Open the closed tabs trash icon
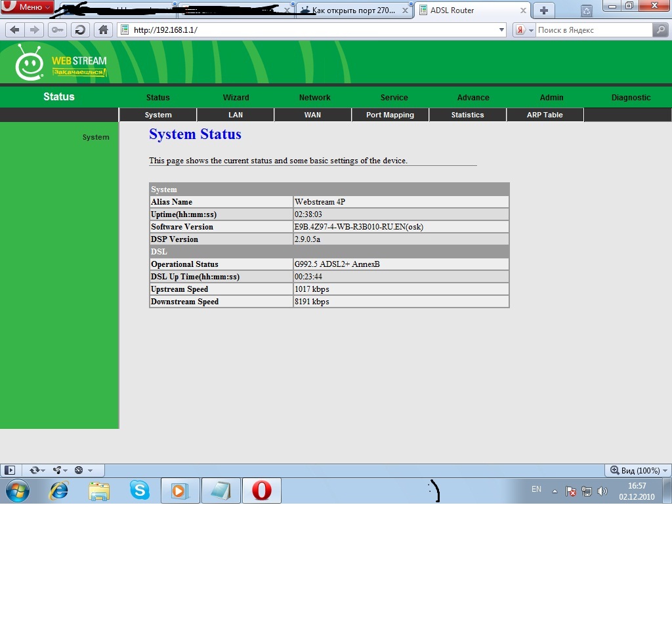This screenshot has width=672, height=623. click(586, 11)
